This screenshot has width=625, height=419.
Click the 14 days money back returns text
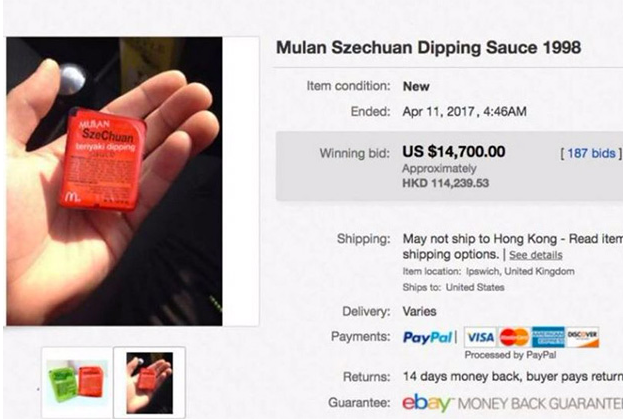coord(511,377)
